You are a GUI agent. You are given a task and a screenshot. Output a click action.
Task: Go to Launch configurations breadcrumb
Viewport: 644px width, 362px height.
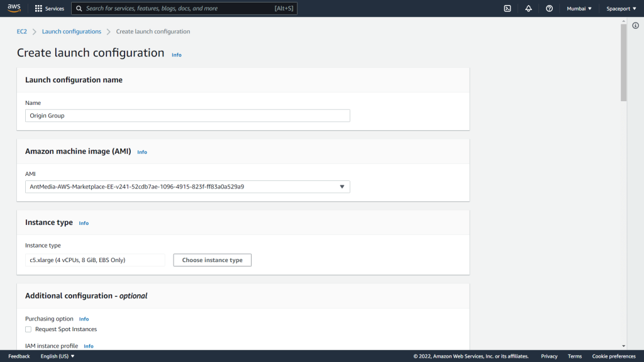(x=72, y=31)
